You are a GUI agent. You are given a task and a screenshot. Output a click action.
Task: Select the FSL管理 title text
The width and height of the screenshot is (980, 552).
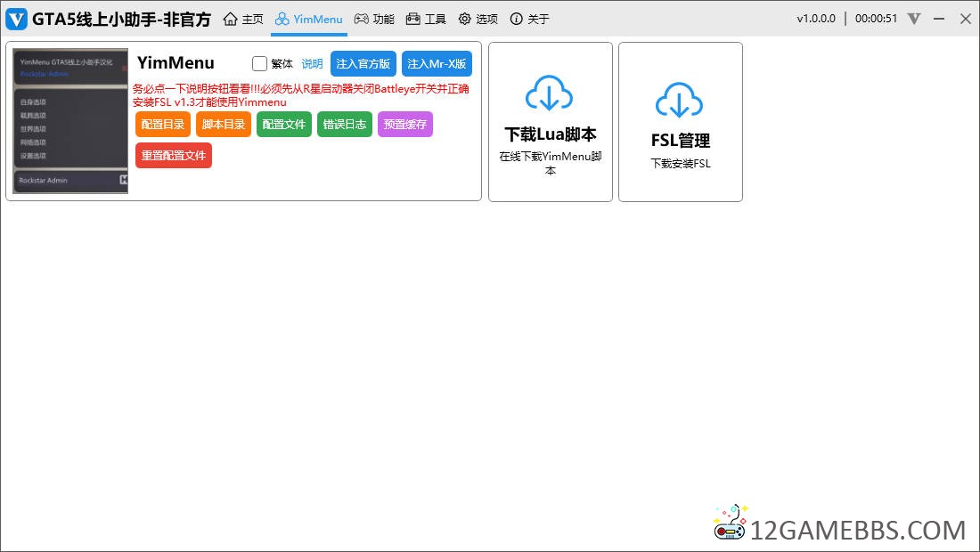pos(681,141)
